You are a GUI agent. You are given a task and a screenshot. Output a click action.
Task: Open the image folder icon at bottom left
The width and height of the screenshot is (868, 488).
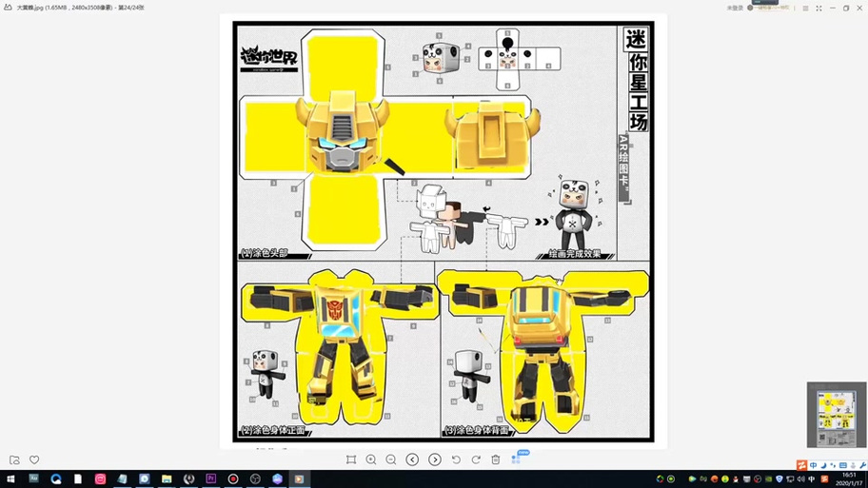coord(15,459)
